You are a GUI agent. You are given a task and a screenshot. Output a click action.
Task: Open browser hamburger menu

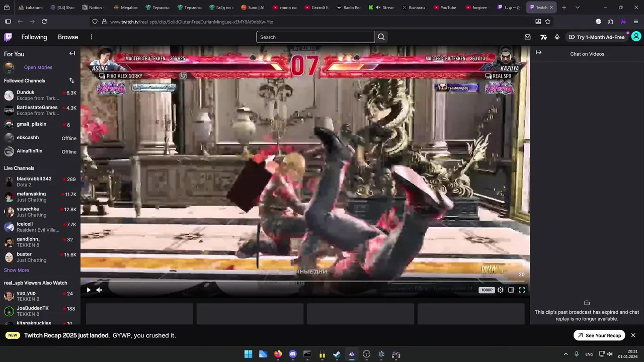click(636, 22)
